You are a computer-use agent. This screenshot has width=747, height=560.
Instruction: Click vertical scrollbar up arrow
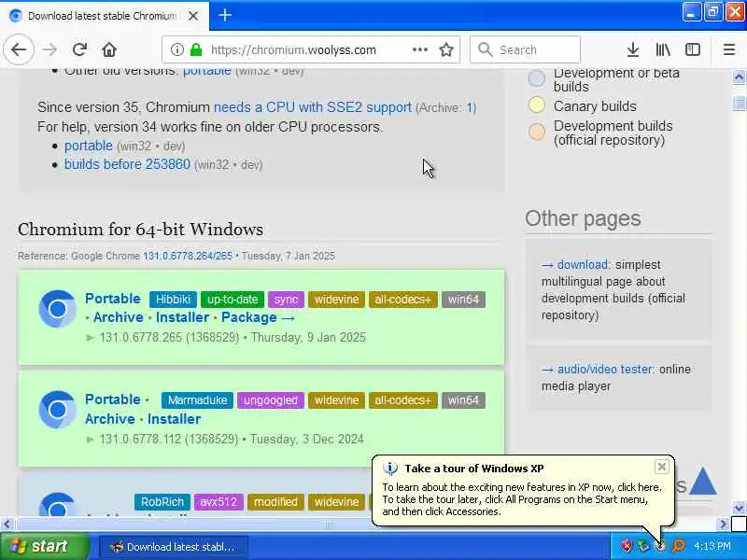pyautogui.click(x=739, y=77)
